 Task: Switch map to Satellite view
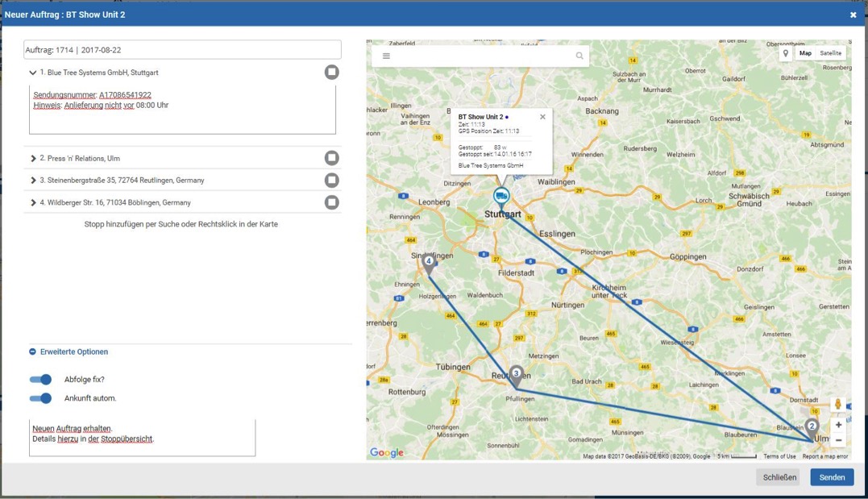coord(830,53)
